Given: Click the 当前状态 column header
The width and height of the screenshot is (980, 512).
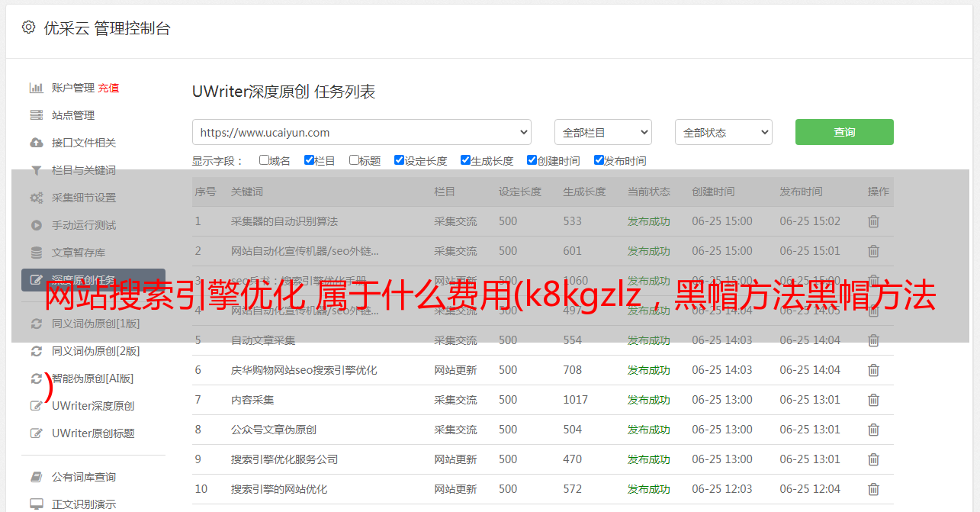Looking at the screenshot, I should click(649, 192).
